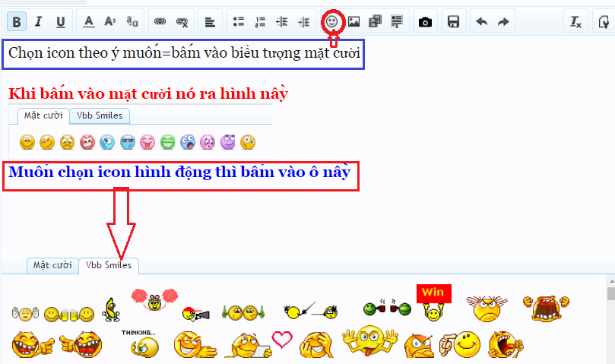Remove link using the unlink icon
The image size is (615, 364).
coord(182,22)
